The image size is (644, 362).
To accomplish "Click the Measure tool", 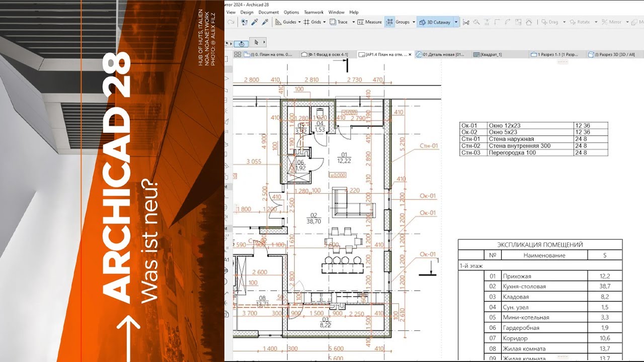I will pos(369,22).
